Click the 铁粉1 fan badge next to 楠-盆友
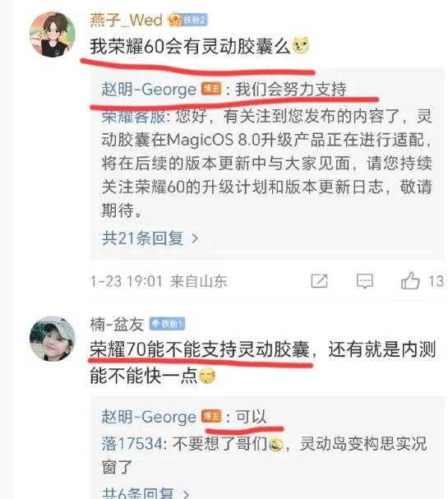 (168, 324)
